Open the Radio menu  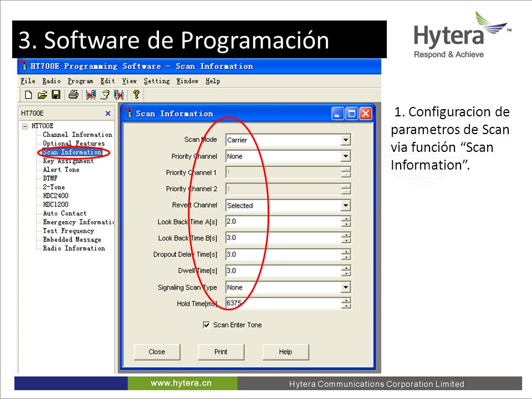click(x=51, y=81)
